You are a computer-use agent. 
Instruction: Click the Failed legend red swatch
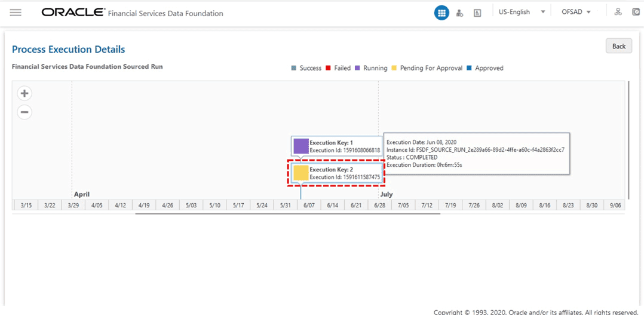tap(329, 68)
